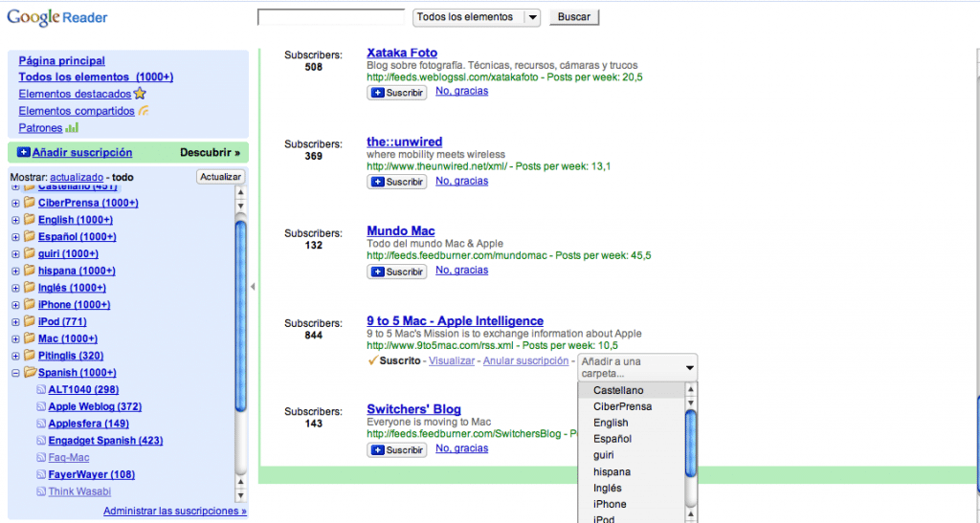Open the Añadir a una carpeta dropdown
Image resolution: width=980 pixels, height=523 pixels.
click(636, 367)
